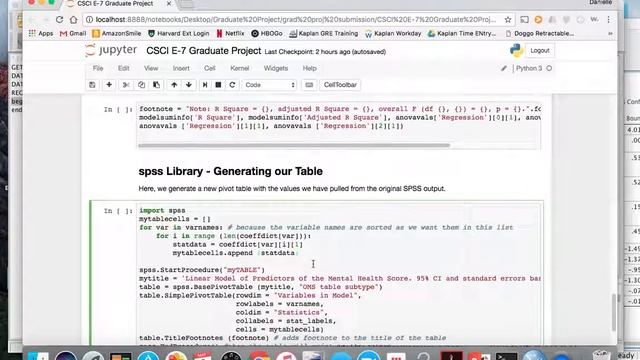Viewport: 640px width, 360px height.
Task: Click the Python logo beside Logout
Action: coord(516,51)
